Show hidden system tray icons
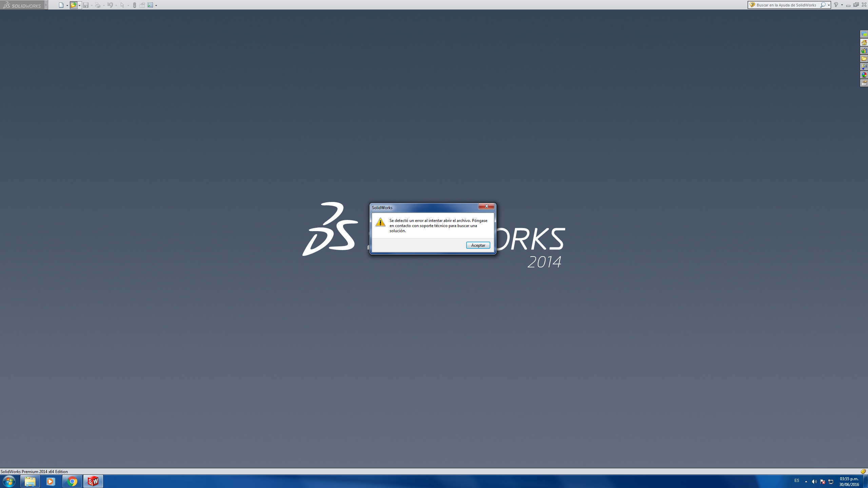This screenshot has height=488, width=868. (806, 482)
